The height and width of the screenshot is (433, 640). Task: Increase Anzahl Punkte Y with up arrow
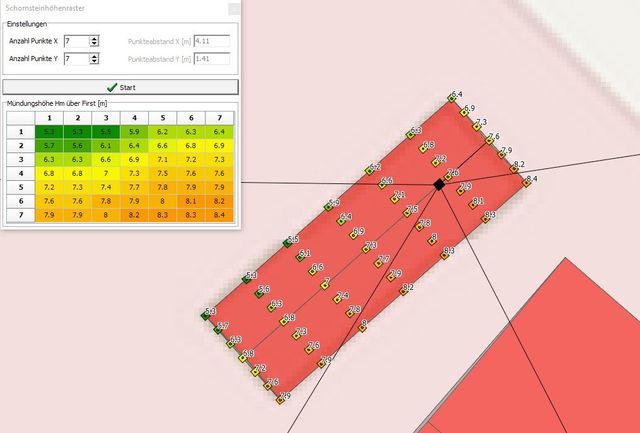coord(94,56)
